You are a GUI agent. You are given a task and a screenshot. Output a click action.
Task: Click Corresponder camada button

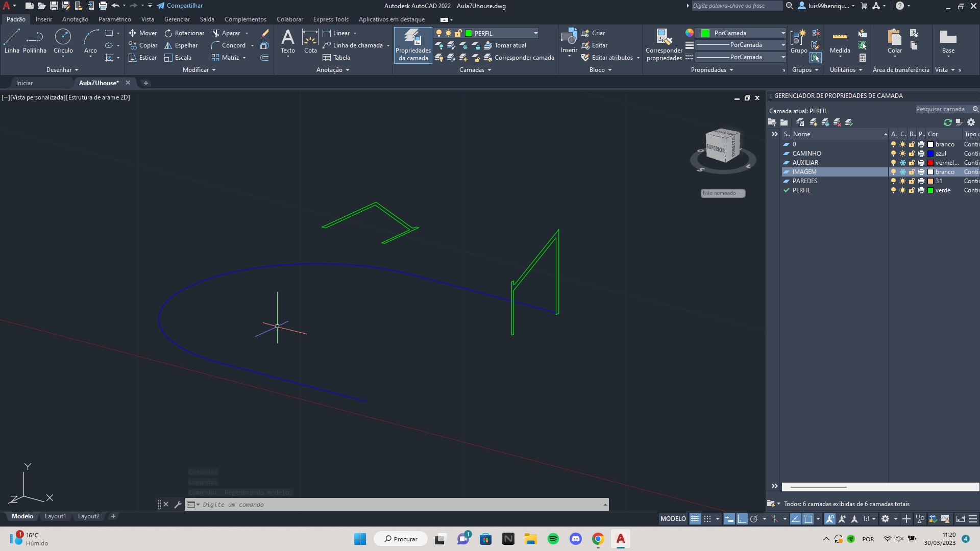click(x=519, y=58)
